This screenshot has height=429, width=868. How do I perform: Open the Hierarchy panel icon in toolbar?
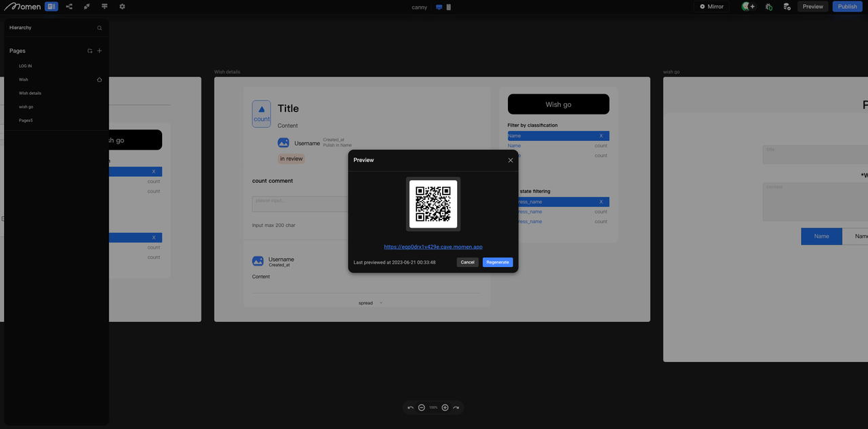(x=52, y=6)
